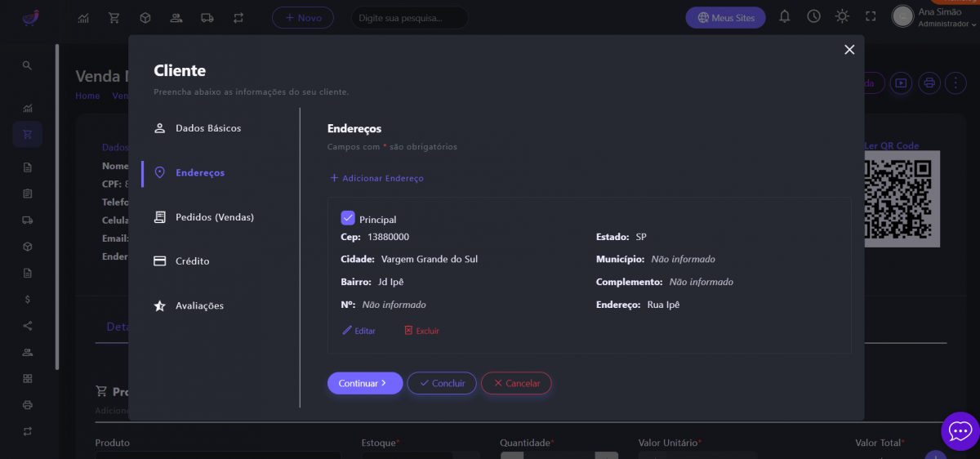
Task: Click the history clock icon
Action: (x=813, y=16)
